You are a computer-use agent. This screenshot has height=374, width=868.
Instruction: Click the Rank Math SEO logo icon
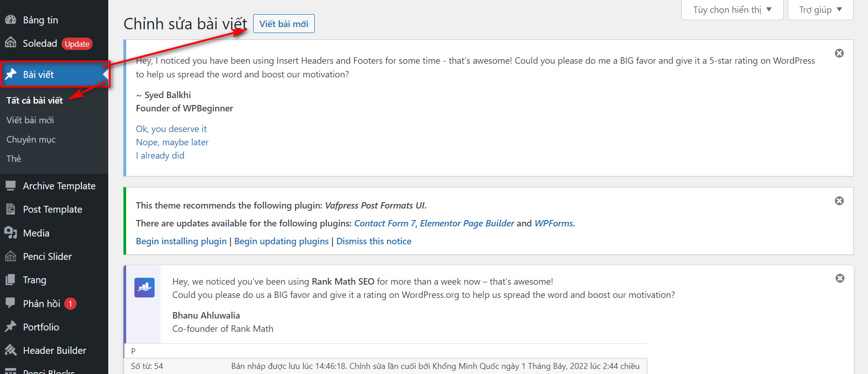[x=145, y=287]
